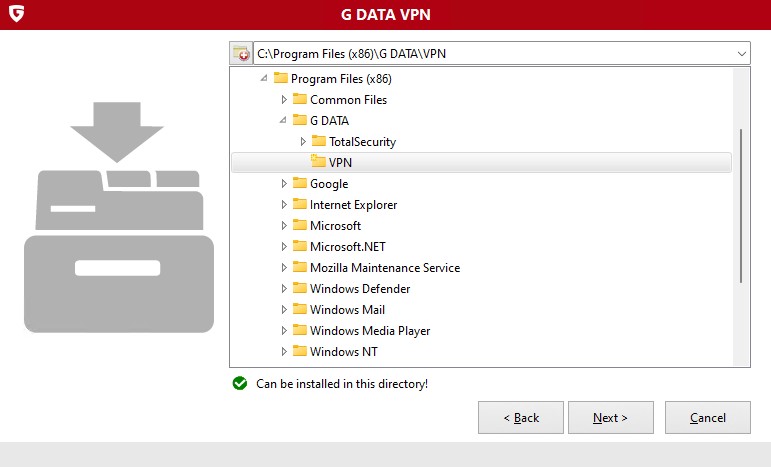Image resolution: width=771 pixels, height=467 pixels.
Task: Select the Windows Media Player folder
Action: pyautogui.click(x=369, y=331)
